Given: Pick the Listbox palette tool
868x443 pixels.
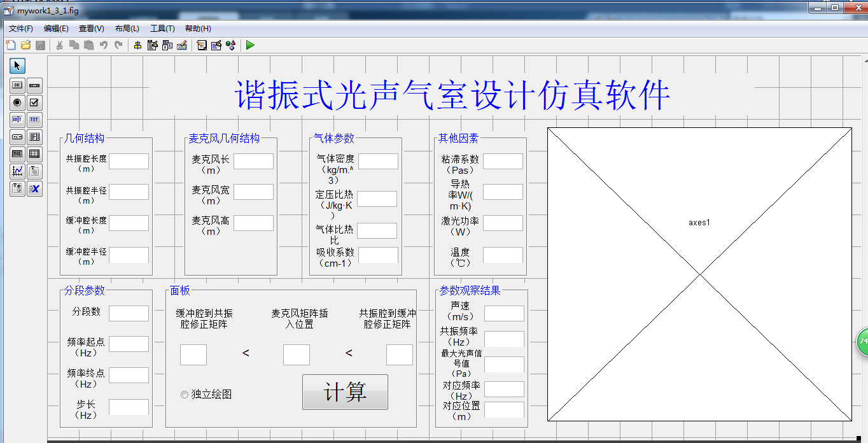Looking at the screenshot, I should click(x=34, y=136).
